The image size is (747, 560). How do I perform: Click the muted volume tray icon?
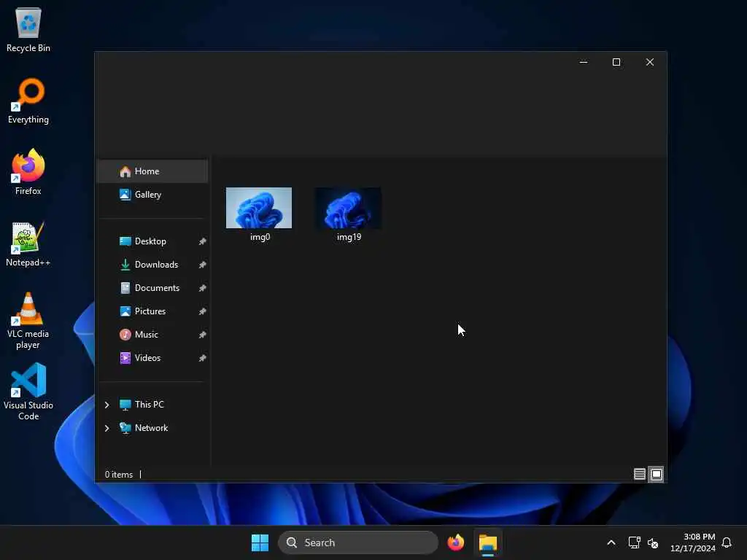[x=653, y=542]
